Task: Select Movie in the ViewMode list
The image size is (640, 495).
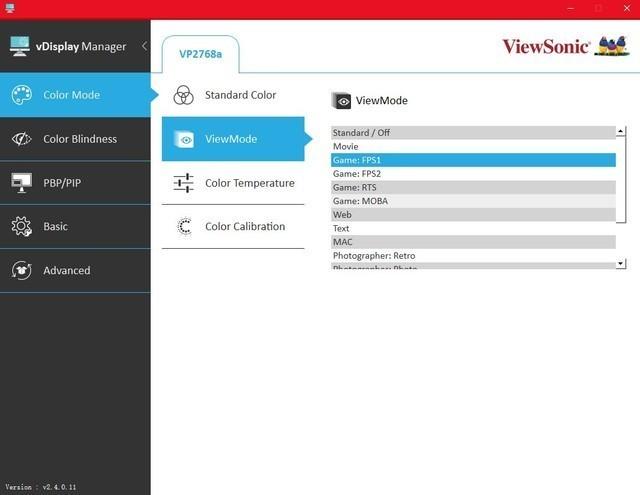Action: (473, 147)
